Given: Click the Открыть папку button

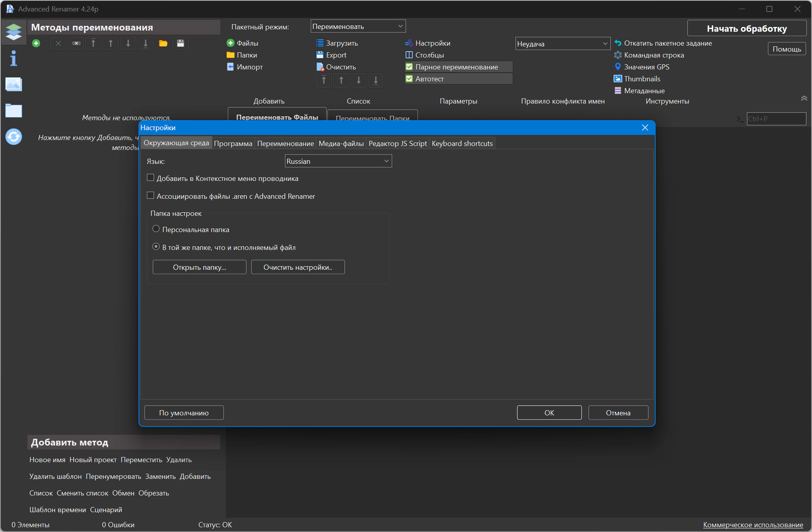Looking at the screenshot, I should pyautogui.click(x=200, y=267).
